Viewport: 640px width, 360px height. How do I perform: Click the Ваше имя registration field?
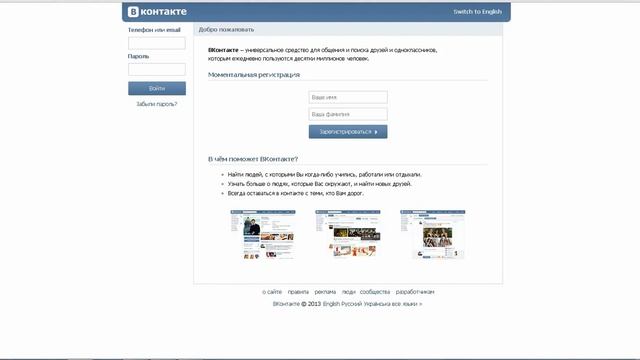tap(348, 98)
